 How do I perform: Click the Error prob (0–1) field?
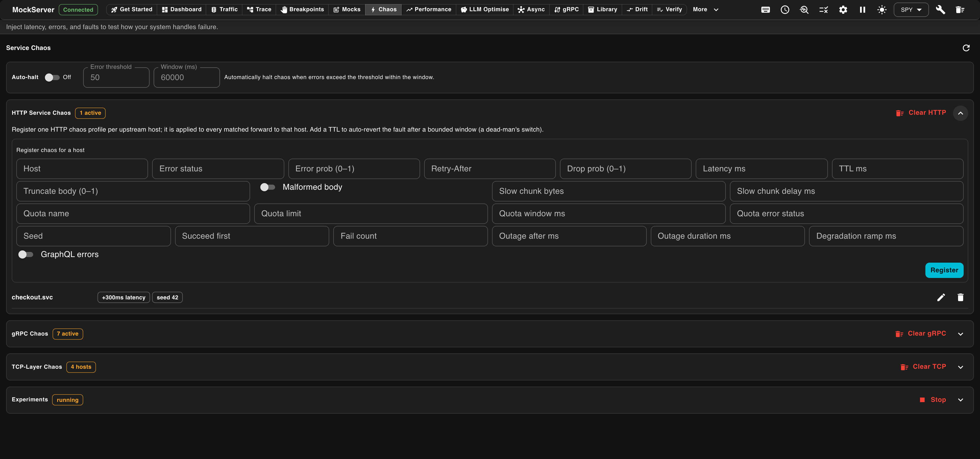[x=354, y=169]
